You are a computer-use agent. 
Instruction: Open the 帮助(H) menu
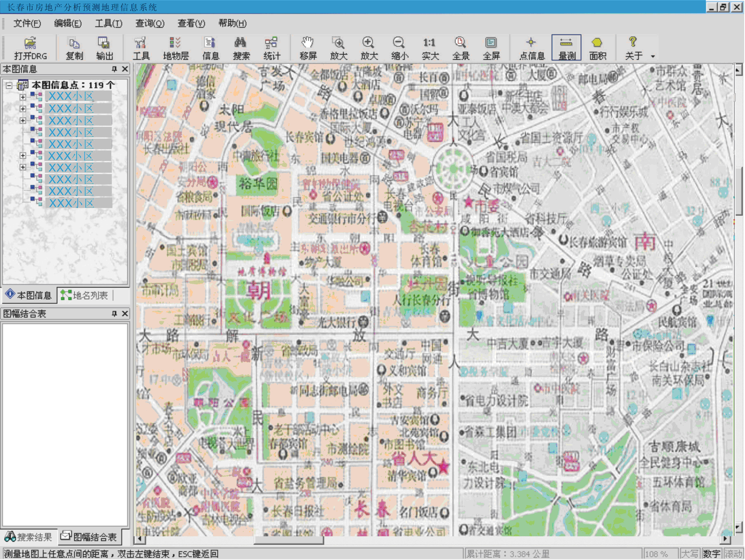(232, 23)
